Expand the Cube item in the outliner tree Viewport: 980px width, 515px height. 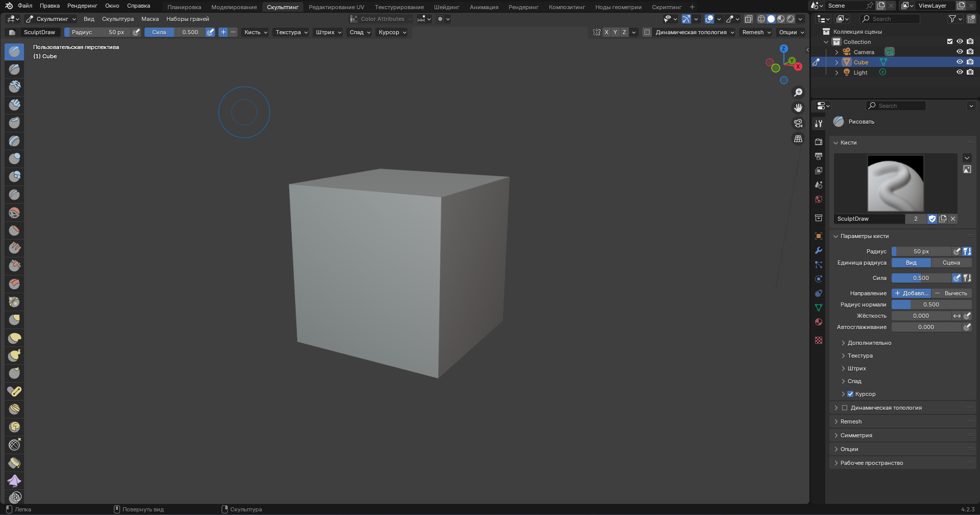[x=836, y=62]
